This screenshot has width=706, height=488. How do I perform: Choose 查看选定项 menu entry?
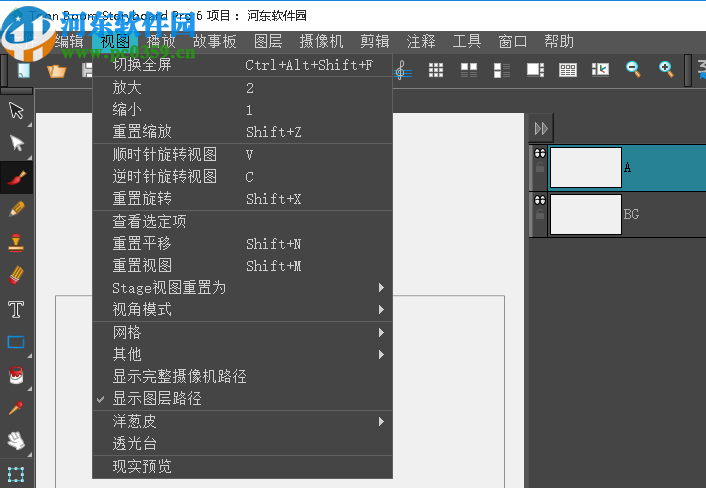tap(242, 221)
